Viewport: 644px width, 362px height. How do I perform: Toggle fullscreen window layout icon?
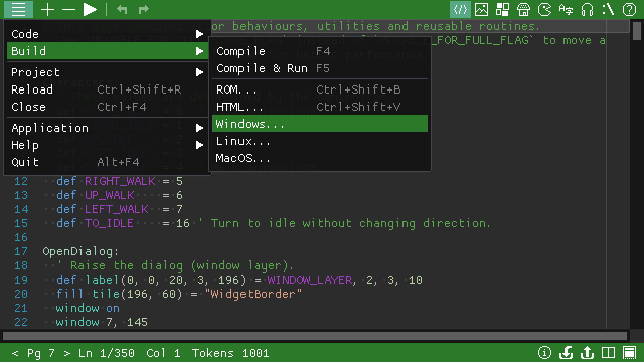click(x=629, y=353)
